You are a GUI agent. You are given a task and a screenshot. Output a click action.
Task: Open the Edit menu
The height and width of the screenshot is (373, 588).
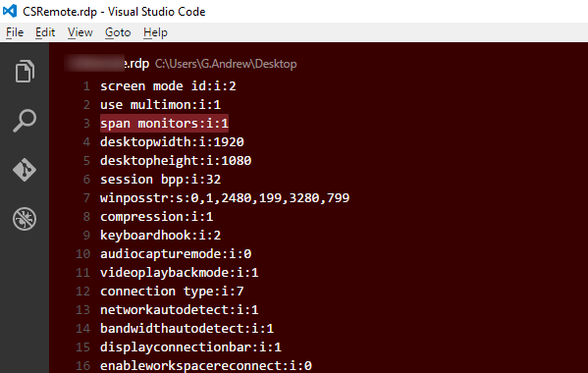point(45,32)
